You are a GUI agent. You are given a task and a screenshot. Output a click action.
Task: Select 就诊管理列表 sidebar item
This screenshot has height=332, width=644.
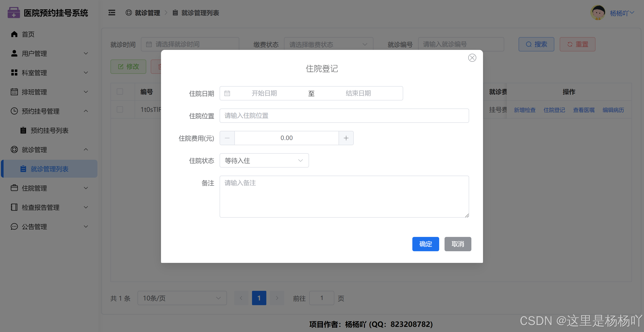pos(49,169)
